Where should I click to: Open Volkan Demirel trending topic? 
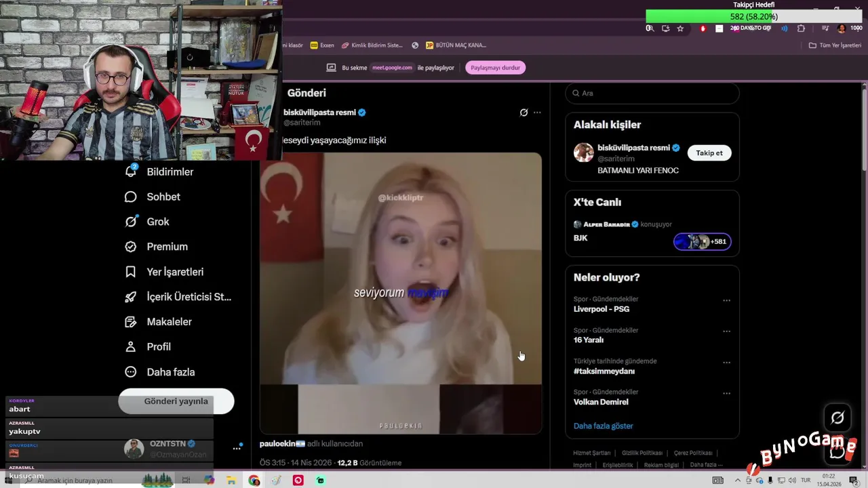(601, 402)
